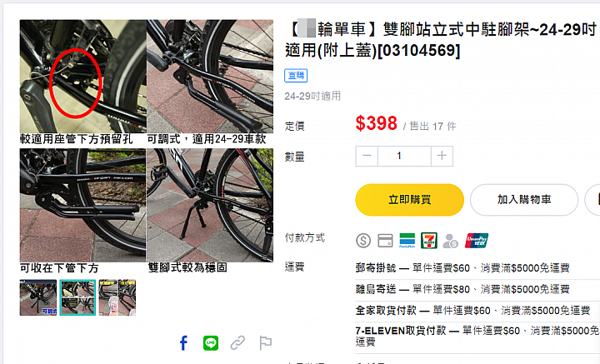Open the main kickstand product image

coord(147,147)
